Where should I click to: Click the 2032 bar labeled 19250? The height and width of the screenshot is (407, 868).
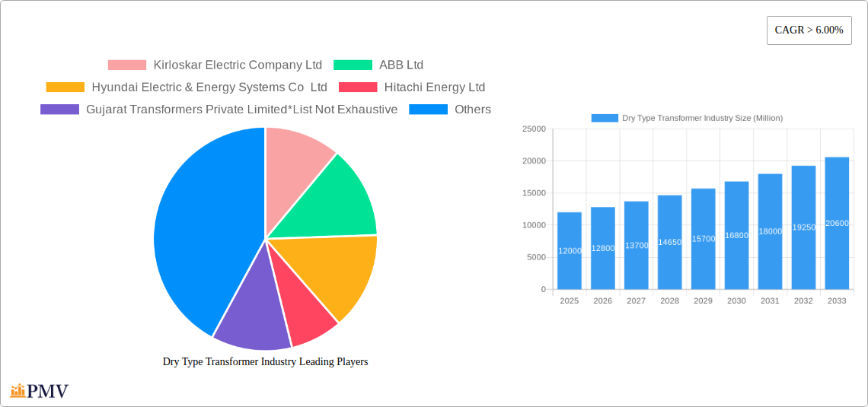click(804, 227)
